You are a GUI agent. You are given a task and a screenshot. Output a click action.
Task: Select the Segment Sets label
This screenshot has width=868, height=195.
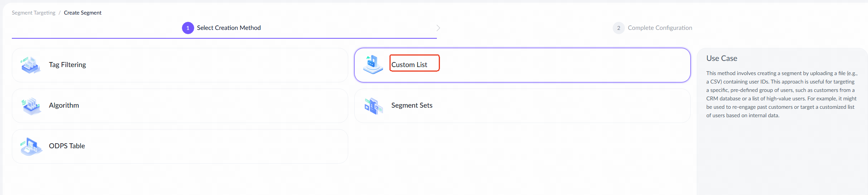tap(412, 105)
